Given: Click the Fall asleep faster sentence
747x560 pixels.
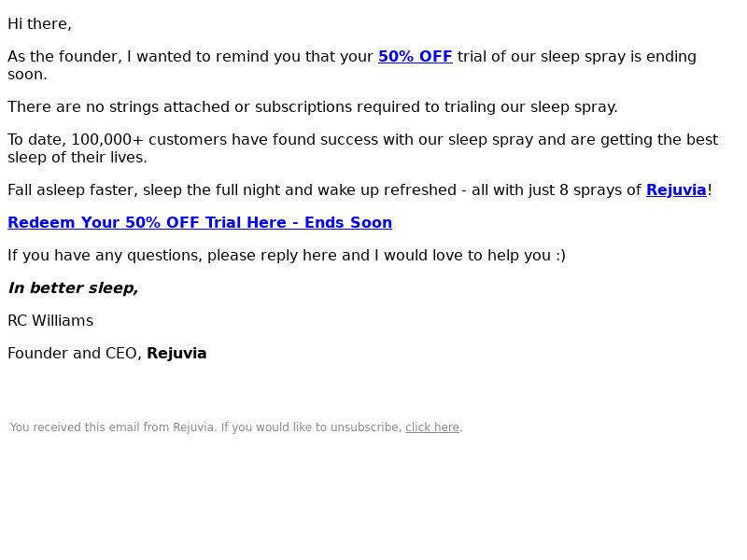Looking at the screenshot, I should pos(359,190).
